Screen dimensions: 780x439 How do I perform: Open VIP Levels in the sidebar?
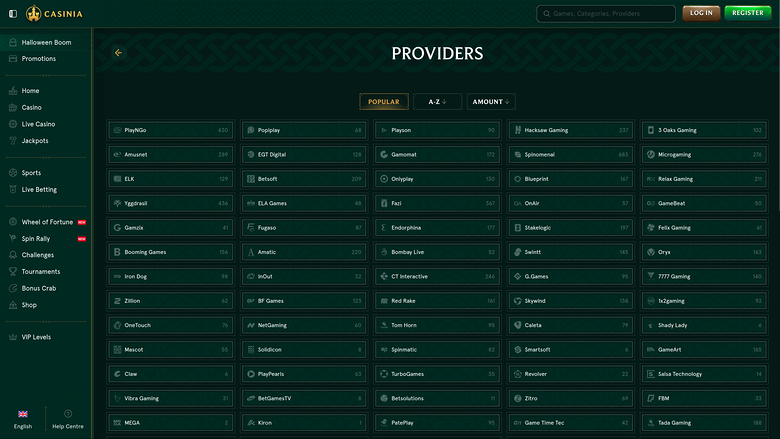click(x=36, y=337)
